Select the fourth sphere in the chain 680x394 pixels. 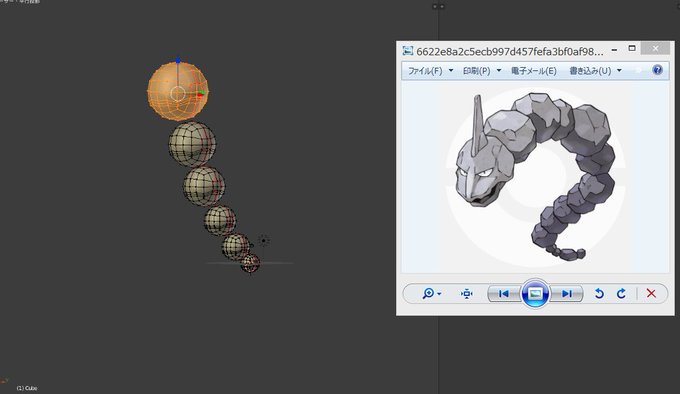(220, 221)
